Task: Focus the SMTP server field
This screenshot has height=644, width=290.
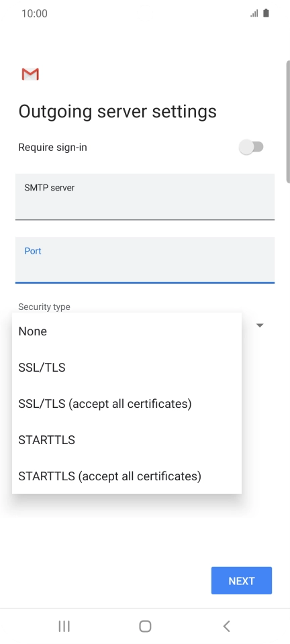Action: pos(145,197)
